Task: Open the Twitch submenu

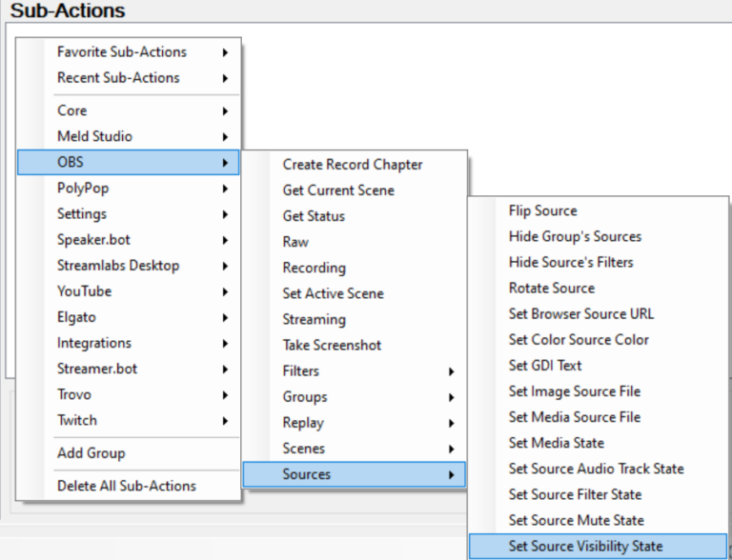Action: tap(77, 420)
